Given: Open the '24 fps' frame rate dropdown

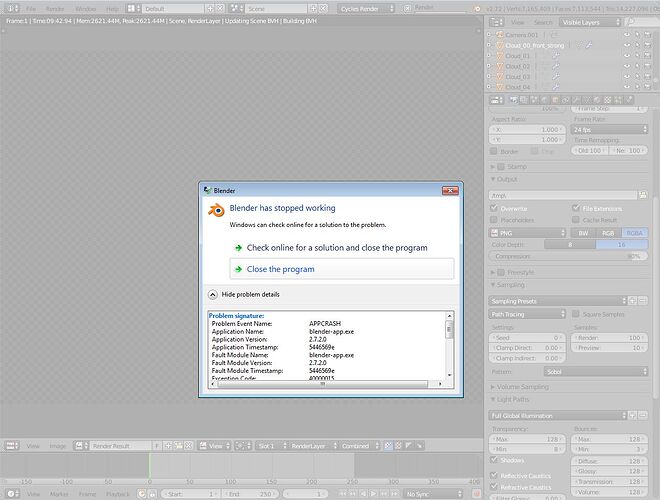Looking at the screenshot, I should tap(609, 130).
